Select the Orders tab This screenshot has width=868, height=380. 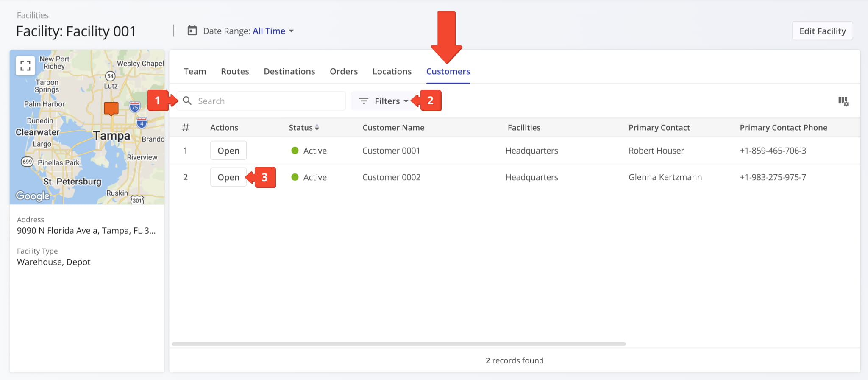pyautogui.click(x=344, y=71)
